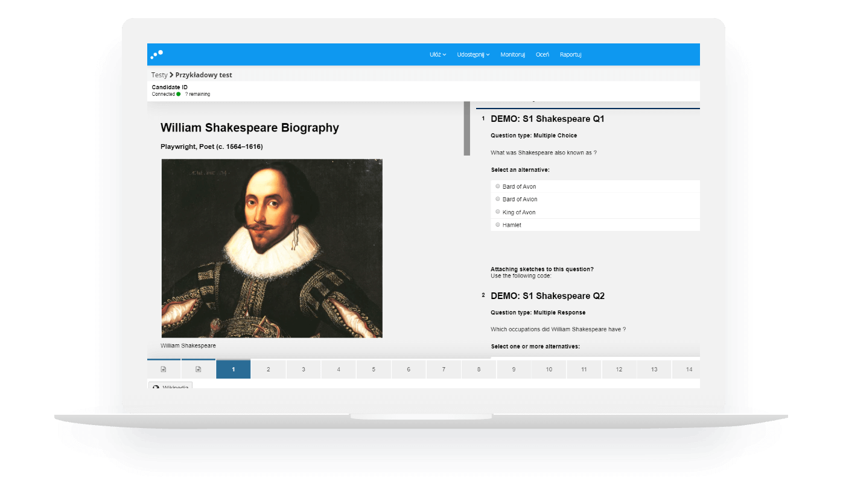Click the gray vertical scrollbar of the passage

pos(466,128)
